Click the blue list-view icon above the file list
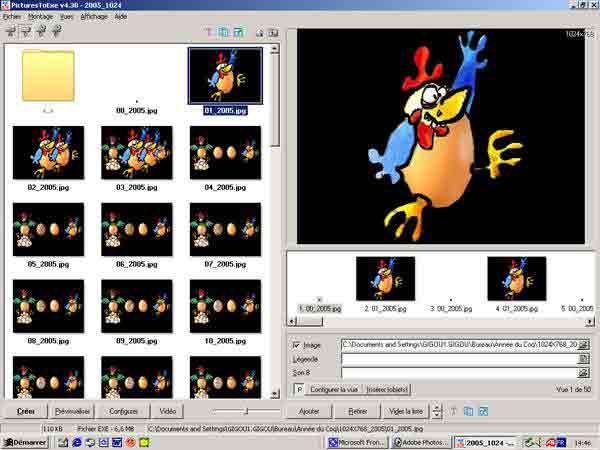The height and width of the screenshot is (450, 600). click(x=224, y=33)
